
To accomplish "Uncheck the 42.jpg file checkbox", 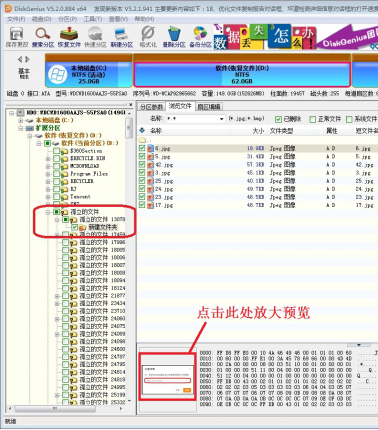I will (x=142, y=164).
